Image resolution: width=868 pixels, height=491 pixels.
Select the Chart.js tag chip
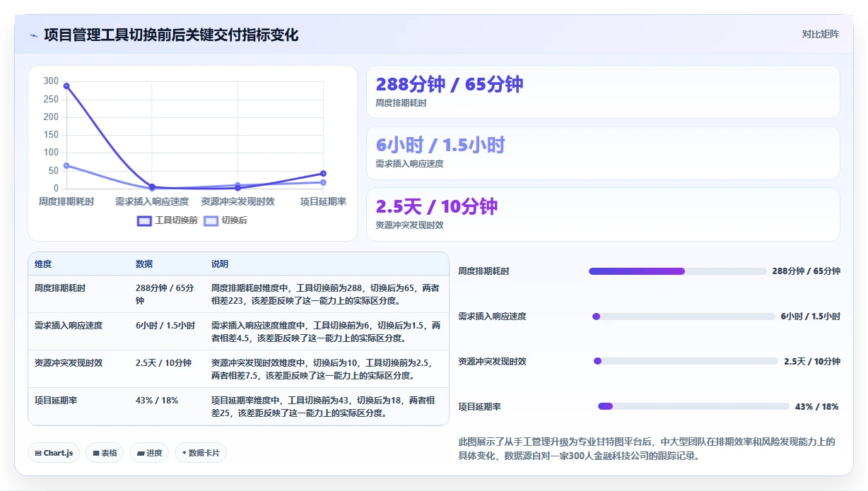click(x=54, y=453)
